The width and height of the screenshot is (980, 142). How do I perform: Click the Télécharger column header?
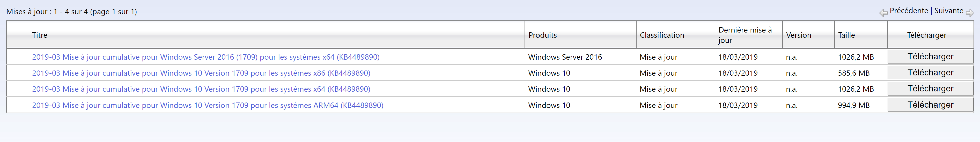[926, 35]
